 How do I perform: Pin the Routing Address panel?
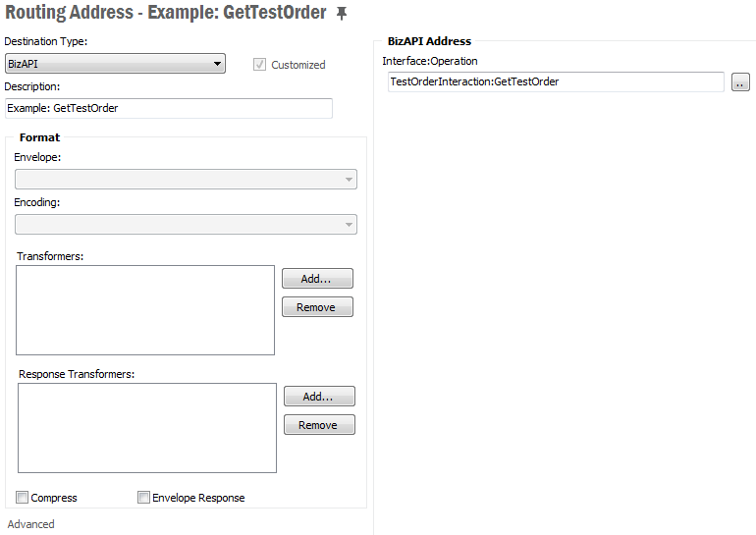(342, 13)
